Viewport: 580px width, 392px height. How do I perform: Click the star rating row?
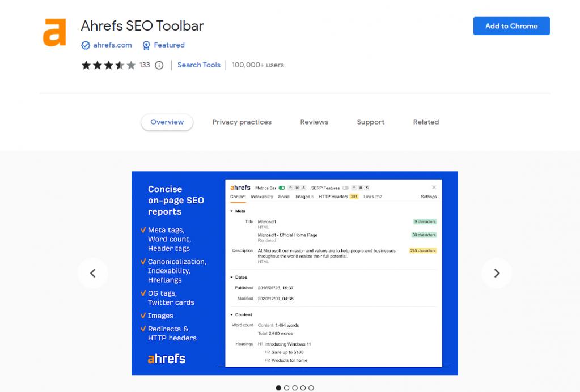click(108, 65)
